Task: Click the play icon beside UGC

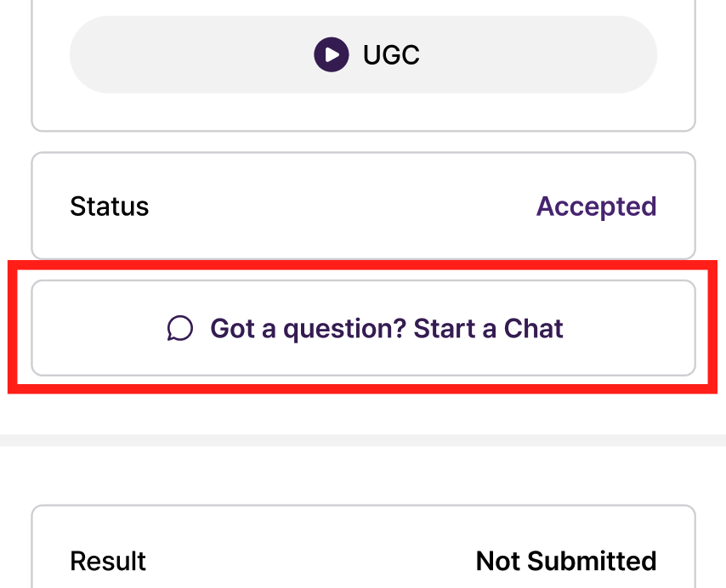Action: pyautogui.click(x=332, y=55)
